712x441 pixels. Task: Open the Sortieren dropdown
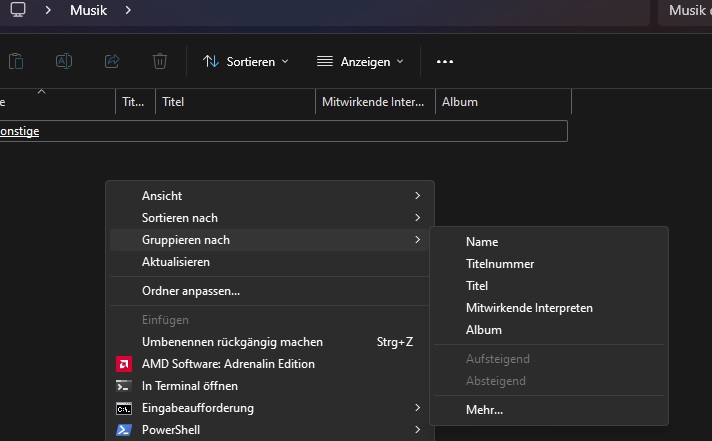pyautogui.click(x=245, y=61)
